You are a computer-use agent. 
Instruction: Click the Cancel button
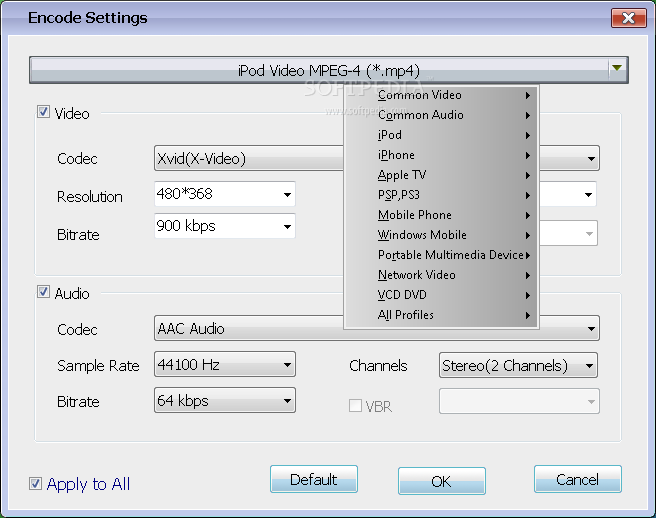tap(577, 479)
